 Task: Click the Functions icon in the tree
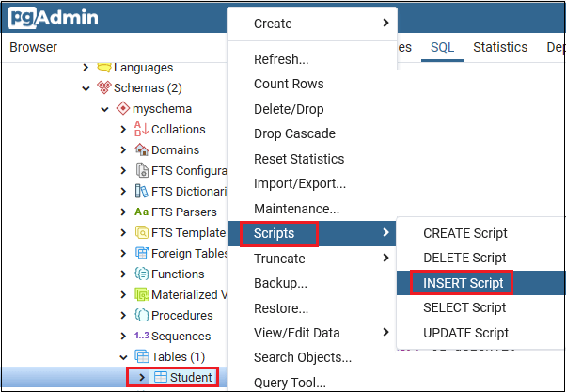(x=141, y=274)
